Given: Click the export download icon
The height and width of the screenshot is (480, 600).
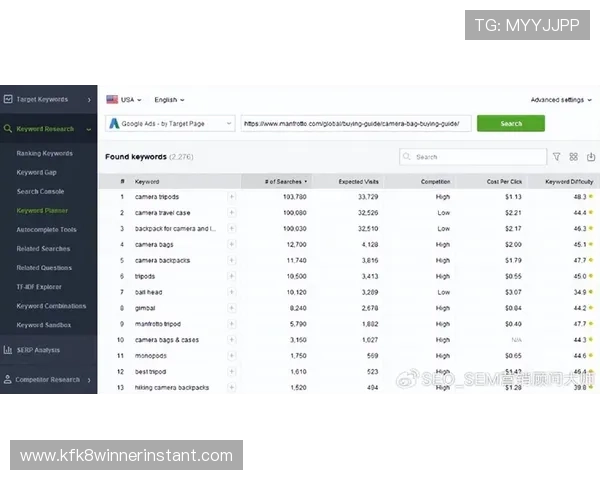Looking at the screenshot, I should tap(590, 157).
